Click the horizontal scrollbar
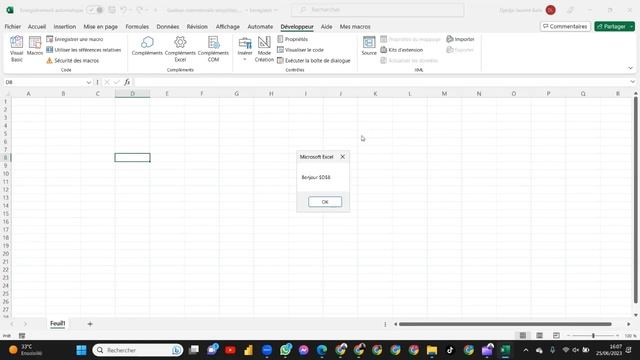 [x=505, y=324]
